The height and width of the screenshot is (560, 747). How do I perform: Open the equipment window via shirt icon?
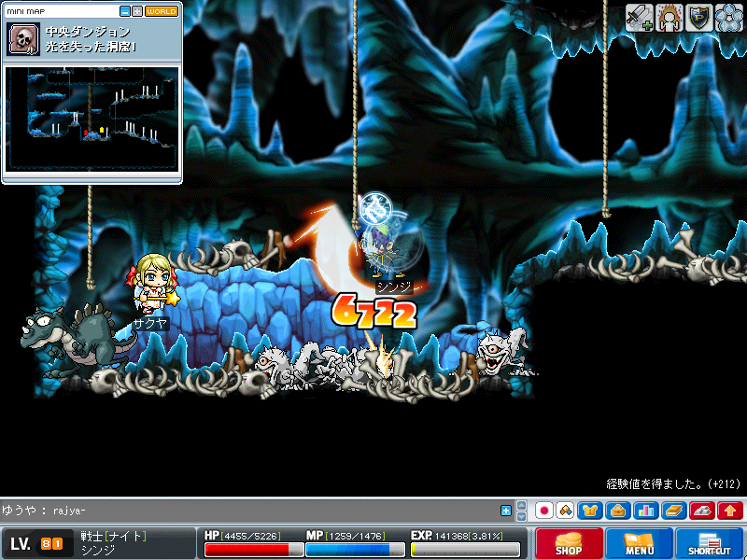(590, 511)
